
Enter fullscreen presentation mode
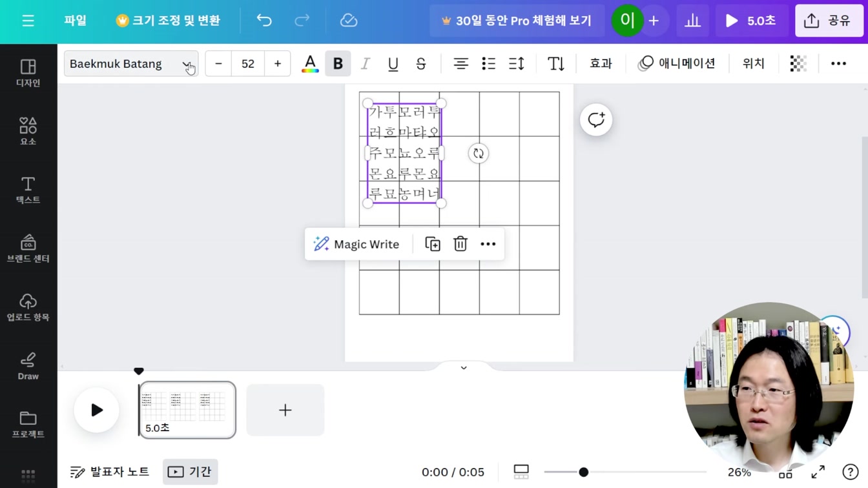818,472
